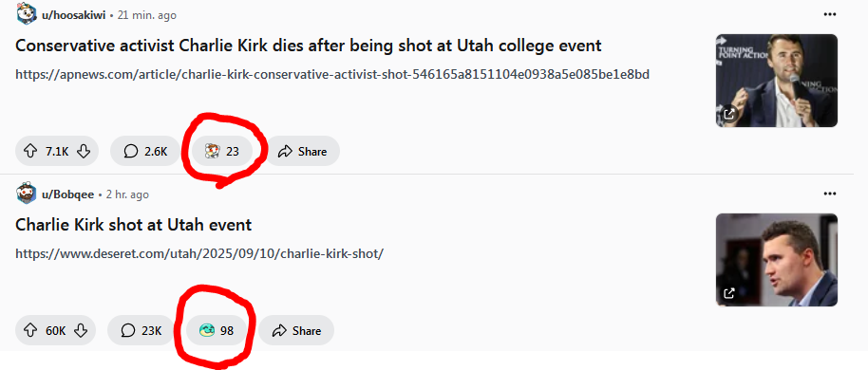Downvote the post by u/hoosakiwi
The height and width of the screenshot is (370, 868).
tap(84, 151)
